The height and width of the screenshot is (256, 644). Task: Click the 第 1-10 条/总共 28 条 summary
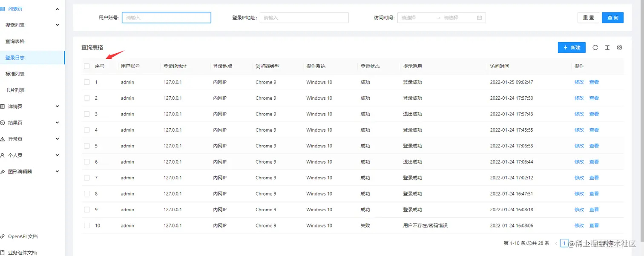pos(526,243)
